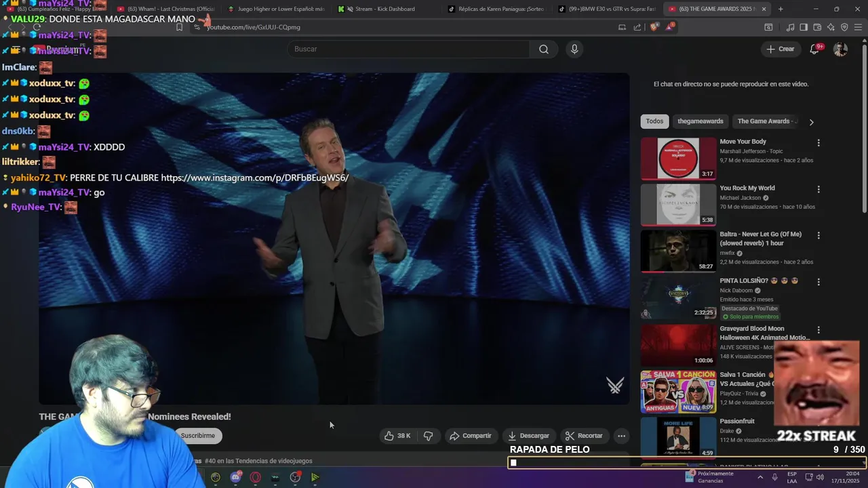Image resolution: width=868 pixels, height=488 pixels.
Task: Open Nick Daboom channel name
Action: (736, 291)
